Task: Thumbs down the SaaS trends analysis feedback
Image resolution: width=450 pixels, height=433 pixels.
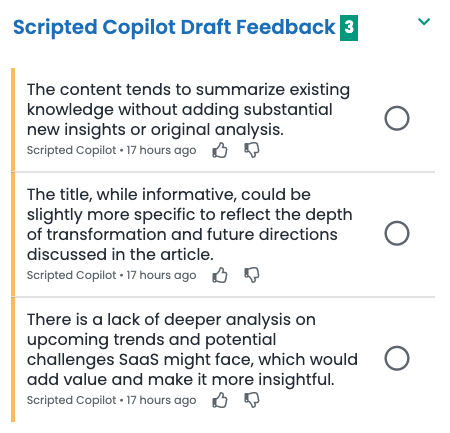Action: 252,400
